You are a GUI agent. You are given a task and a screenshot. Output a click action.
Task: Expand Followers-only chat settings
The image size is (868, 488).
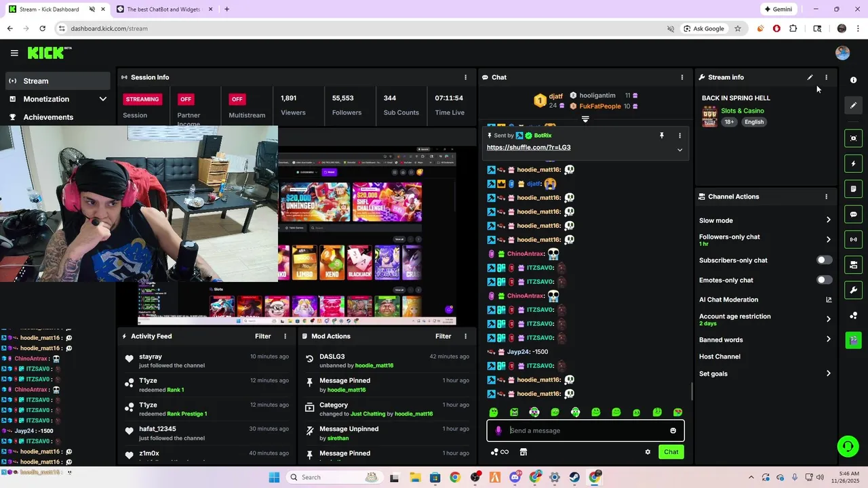828,239
